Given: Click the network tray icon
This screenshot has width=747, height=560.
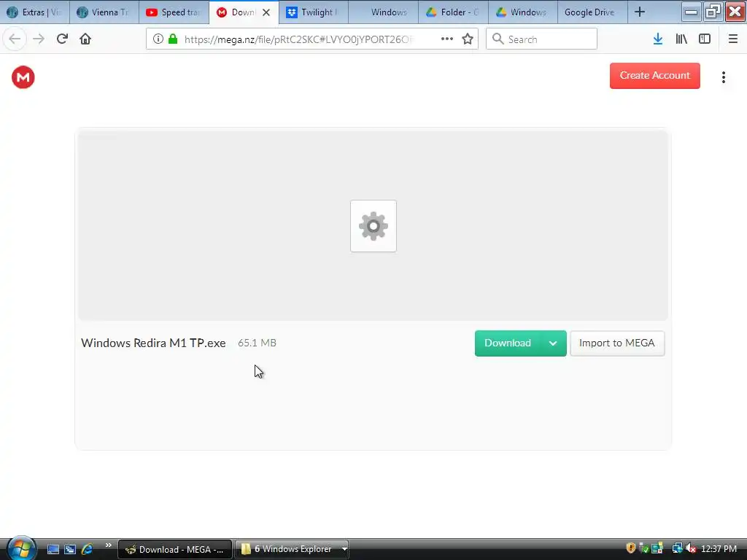Looking at the screenshot, I should [x=677, y=548].
